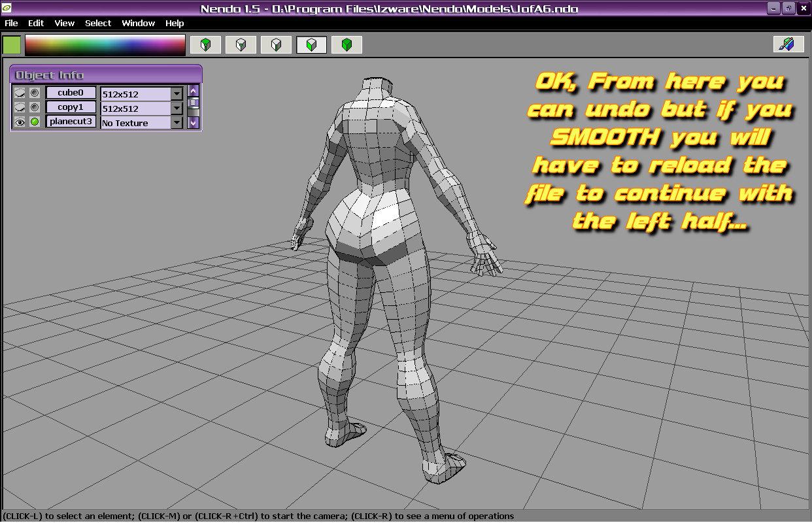The height and width of the screenshot is (523, 812).
Task: Click the copy1 object name button
Action: tap(71, 107)
